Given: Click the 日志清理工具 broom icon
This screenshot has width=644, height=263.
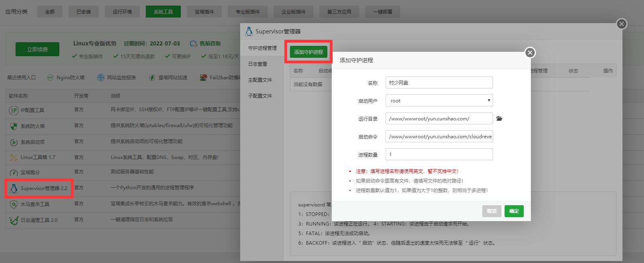Looking at the screenshot, I should tap(14, 220).
